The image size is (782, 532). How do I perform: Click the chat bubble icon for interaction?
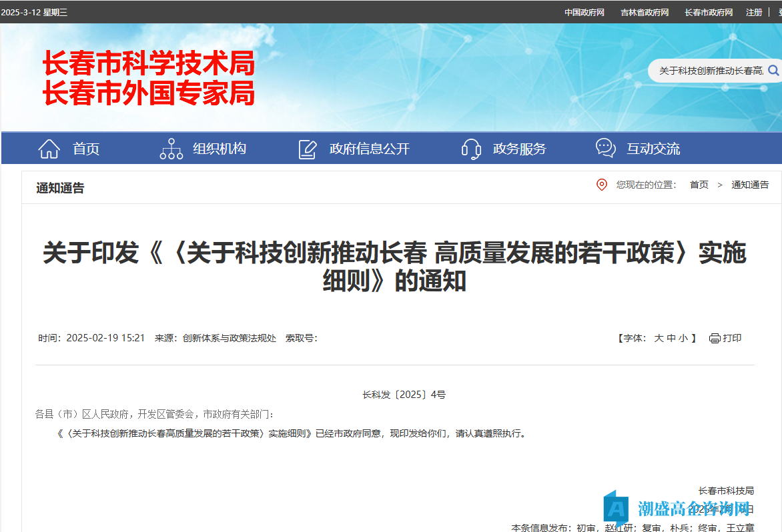[x=605, y=148]
